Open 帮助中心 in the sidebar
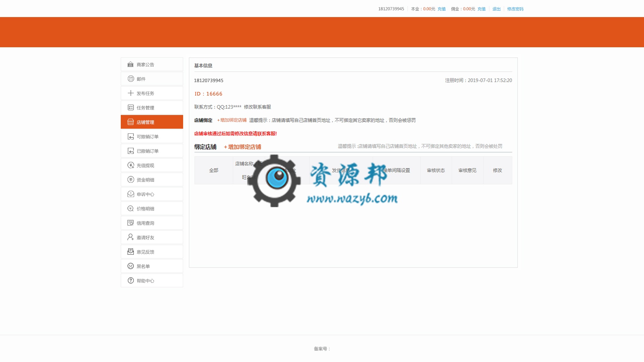 coord(152,281)
